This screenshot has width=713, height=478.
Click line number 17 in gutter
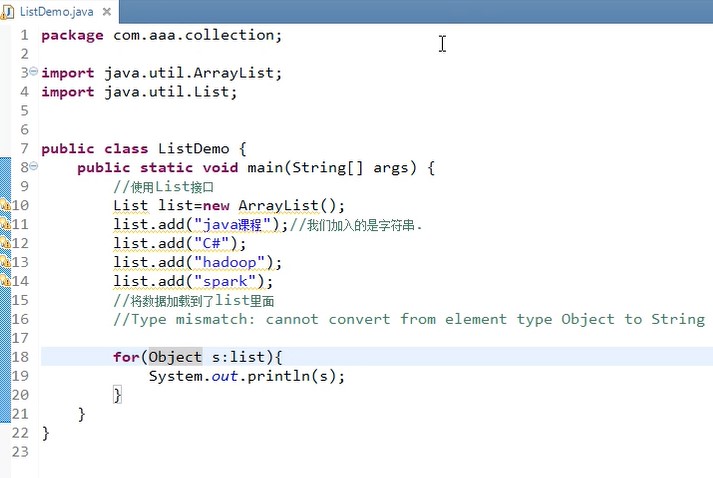click(20, 338)
